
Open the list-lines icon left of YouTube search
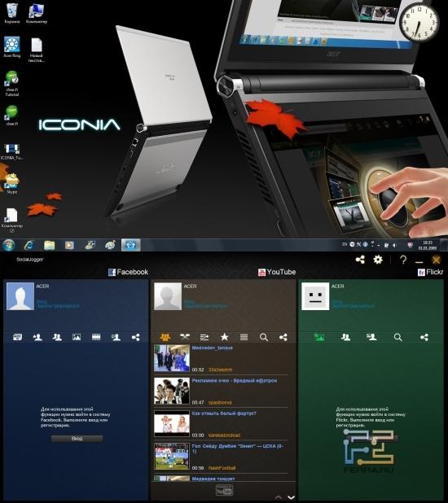pyautogui.click(x=244, y=337)
